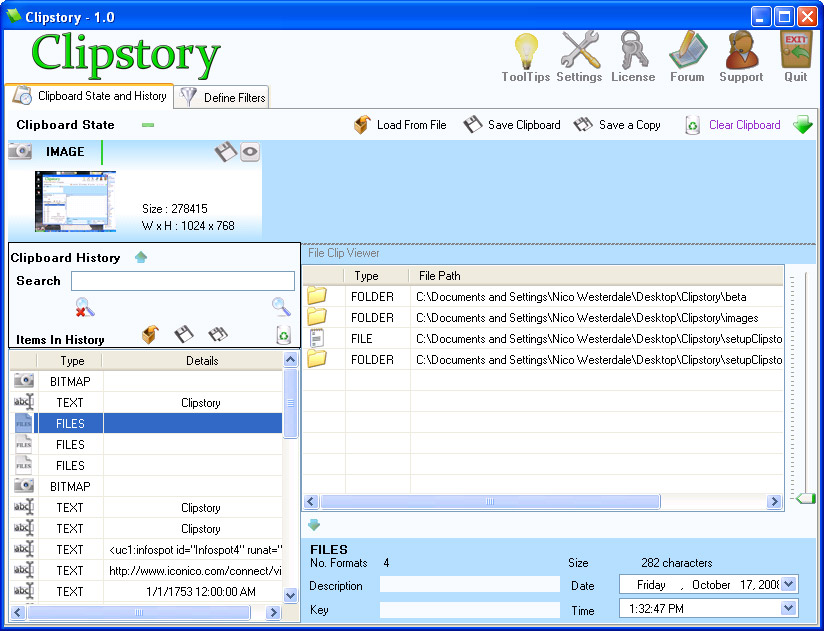
Task: Click the history list scroll down arrow
Action: [290, 595]
